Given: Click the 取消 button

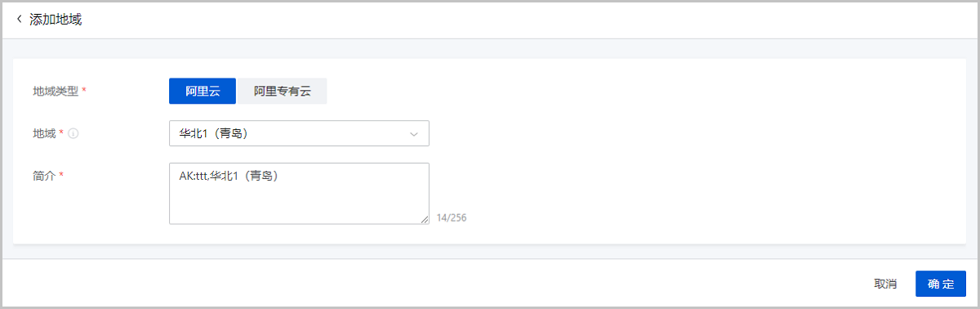Looking at the screenshot, I should [885, 284].
